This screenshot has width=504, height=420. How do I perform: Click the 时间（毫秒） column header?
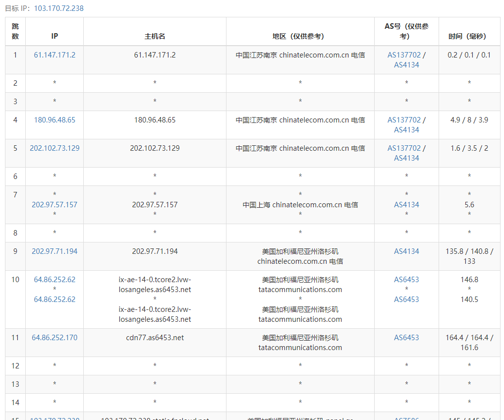(469, 36)
